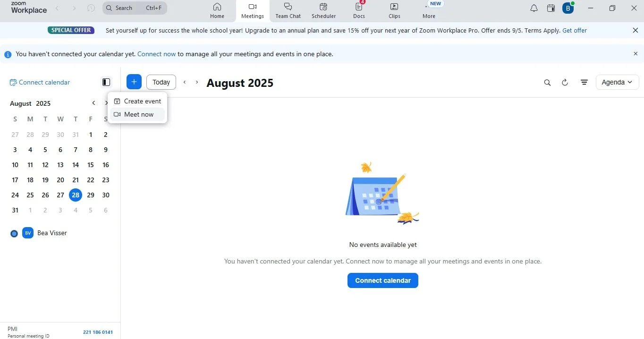Go forward with the navigation right arrow

[x=74, y=8]
